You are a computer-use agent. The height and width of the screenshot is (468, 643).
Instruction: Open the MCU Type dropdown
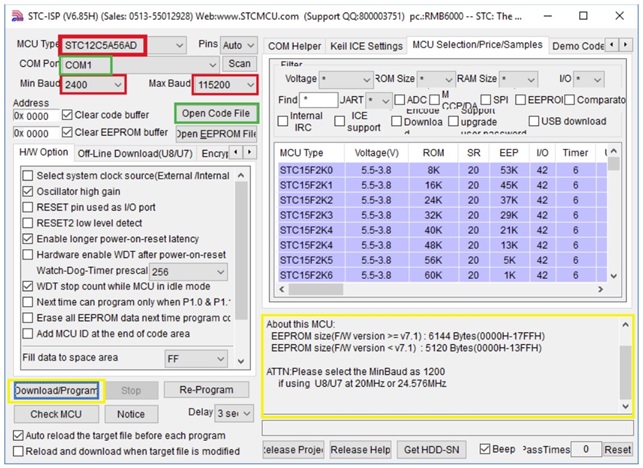tap(179, 45)
